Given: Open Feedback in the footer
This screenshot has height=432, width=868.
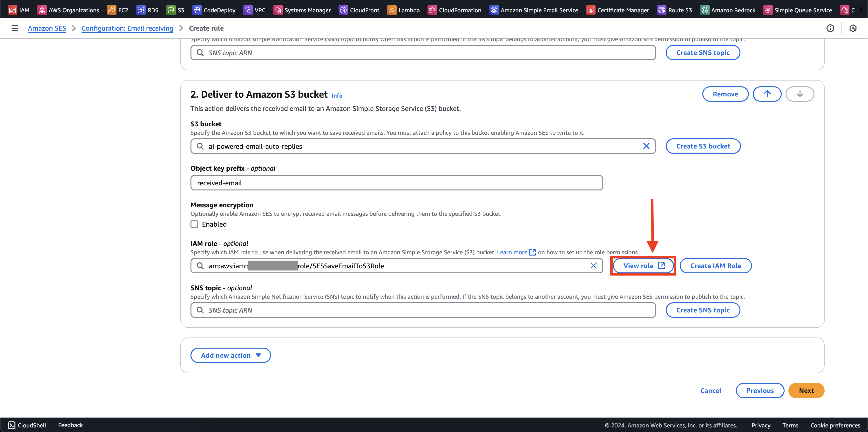Looking at the screenshot, I should click(70, 425).
